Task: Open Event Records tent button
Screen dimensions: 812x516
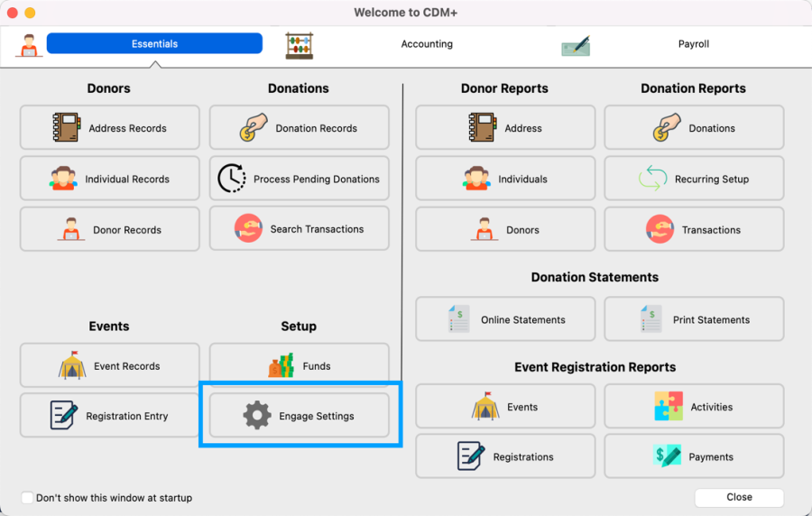Action: tap(109, 366)
